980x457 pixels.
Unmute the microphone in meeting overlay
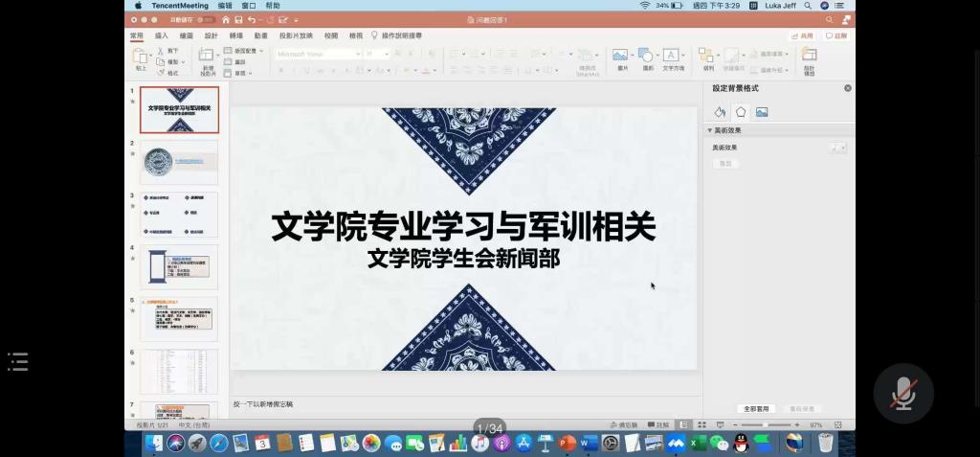point(902,393)
